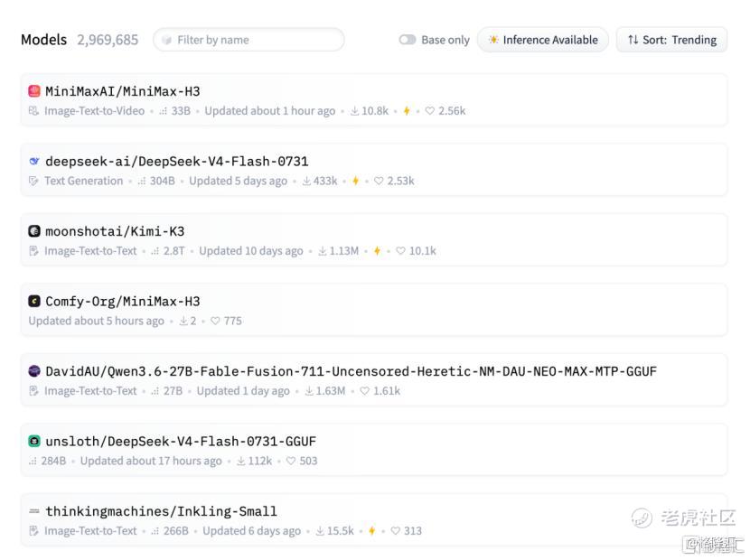Open moonshotai/Kimi-K3 model page
The width and height of the screenshot is (750, 560).
point(115,231)
